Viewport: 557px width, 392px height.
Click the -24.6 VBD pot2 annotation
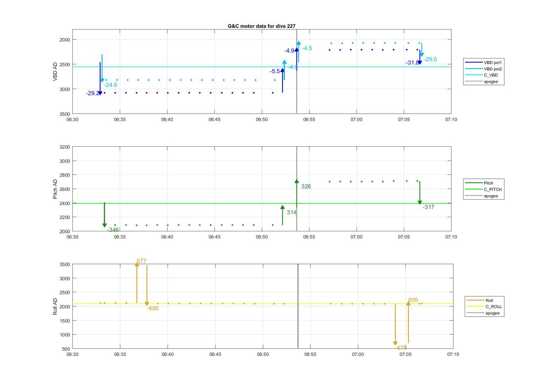[x=111, y=85]
